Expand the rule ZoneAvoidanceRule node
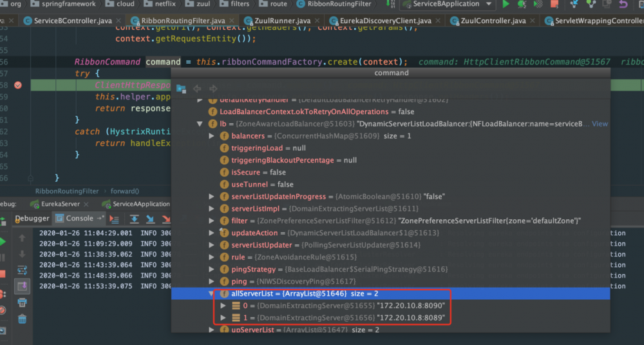Screen dimensions: 644x345 (x=211, y=257)
